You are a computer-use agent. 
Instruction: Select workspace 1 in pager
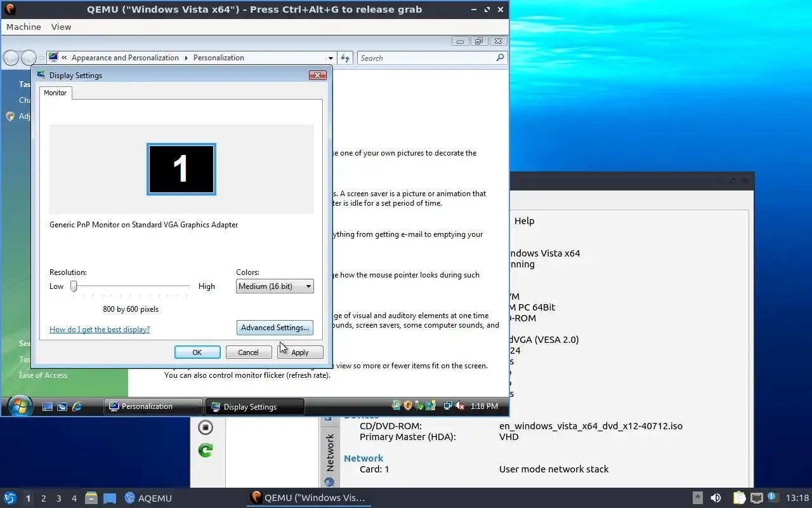click(28, 498)
